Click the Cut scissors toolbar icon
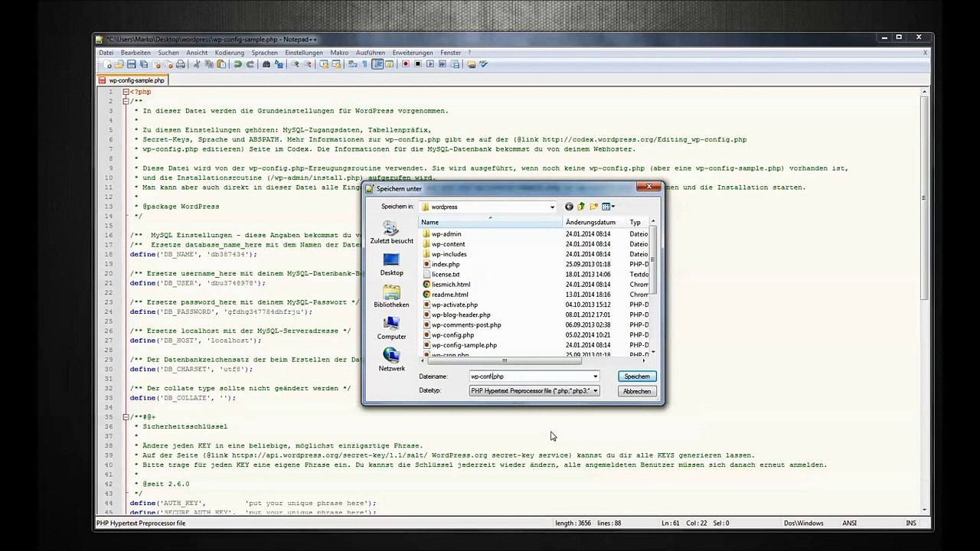Image resolution: width=980 pixels, height=551 pixels. [197, 64]
